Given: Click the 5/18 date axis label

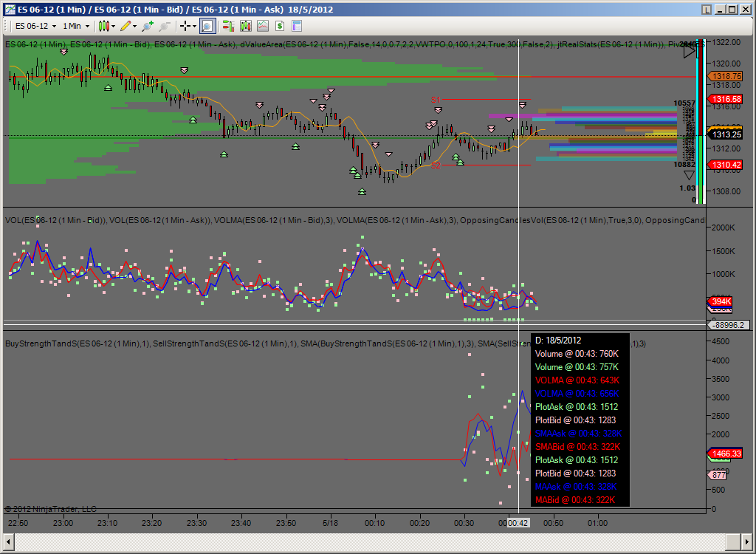Looking at the screenshot, I should (x=330, y=523).
